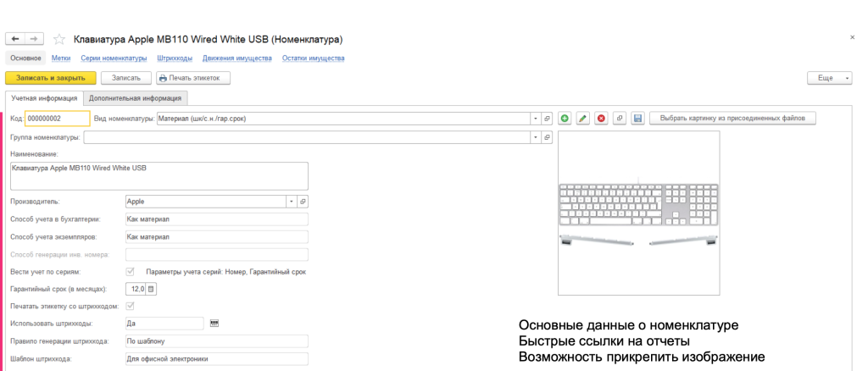Add item to favorites with star icon

click(x=59, y=39)
